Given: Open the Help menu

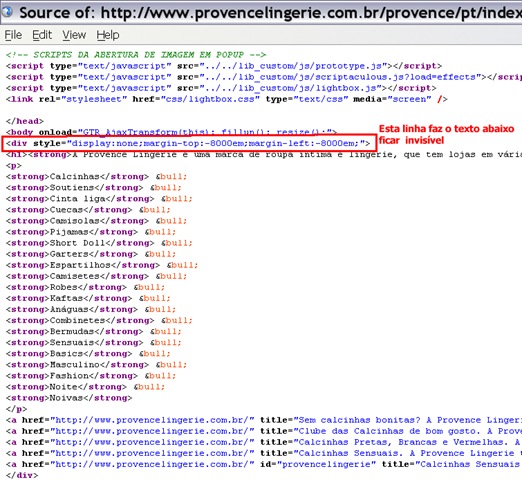Looking at the screenshot, I should 108,35.
